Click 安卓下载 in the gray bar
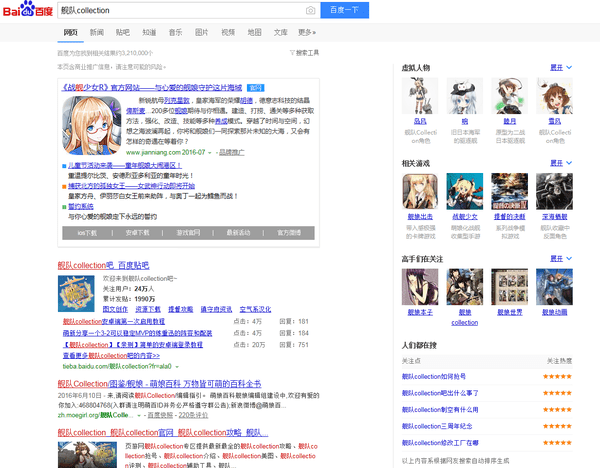 coord(137,233)
